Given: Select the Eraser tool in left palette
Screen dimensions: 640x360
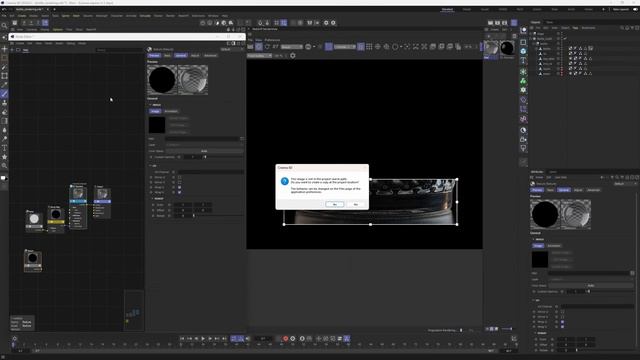Looking at the screenshot, I should pyautogui.click(x=4, y=112).
